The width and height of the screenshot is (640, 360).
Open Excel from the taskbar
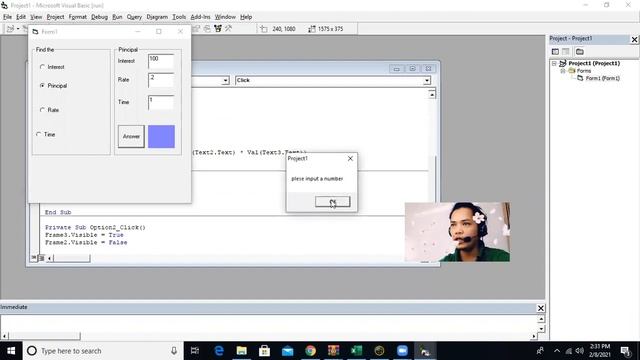coord(356,351)
